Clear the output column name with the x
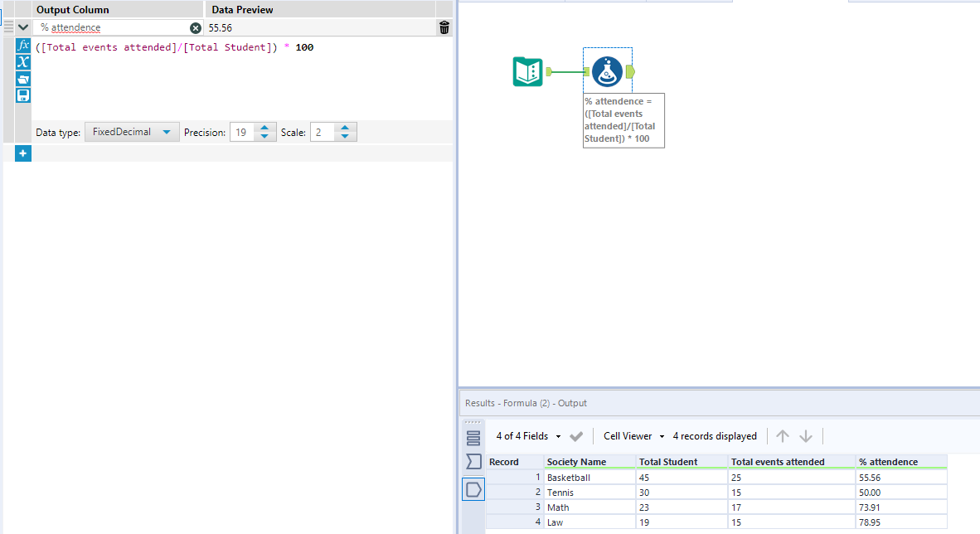Viewport: 980px width, 534px height. tap(196, 27)
